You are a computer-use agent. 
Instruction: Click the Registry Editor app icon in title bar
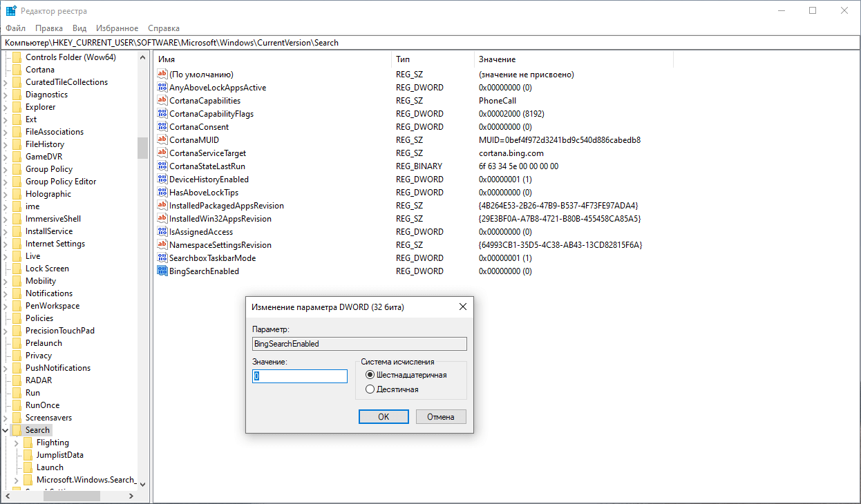click(11, 10)
